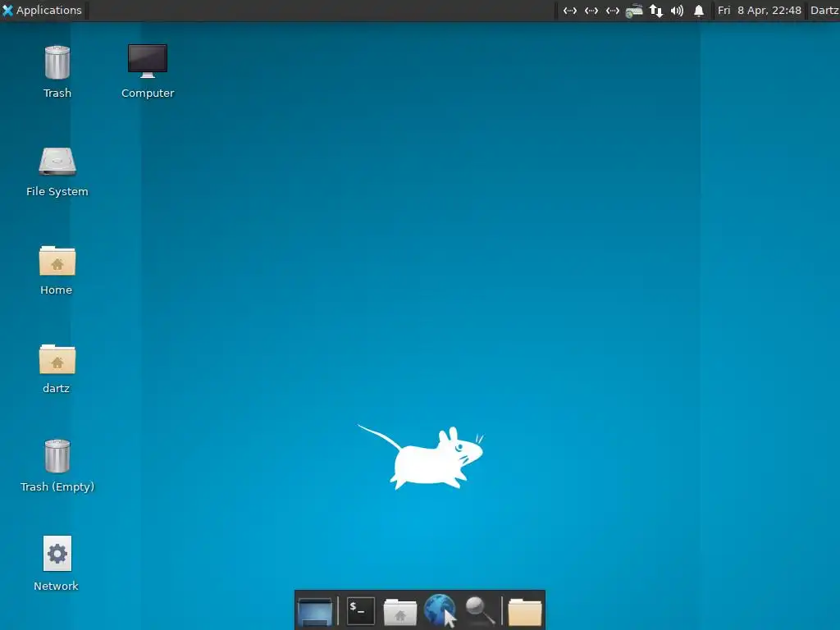Open home file manager in dock
This screenshot has height=630, width=840.
pos(399,611)
